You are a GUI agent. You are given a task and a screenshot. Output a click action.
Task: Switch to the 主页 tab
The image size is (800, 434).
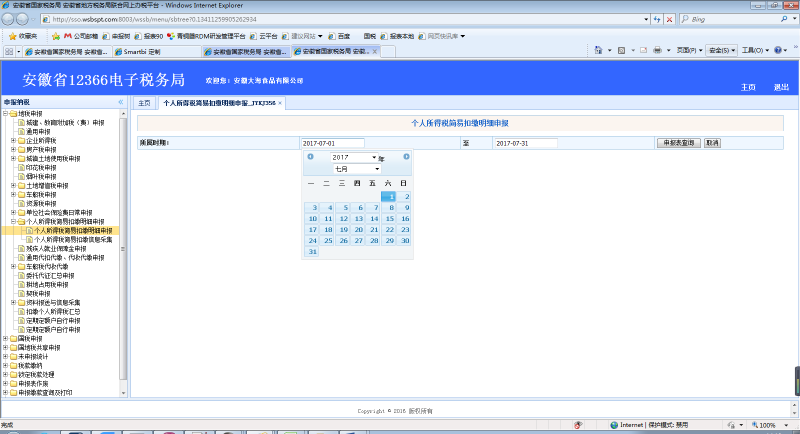pos(144,103)
